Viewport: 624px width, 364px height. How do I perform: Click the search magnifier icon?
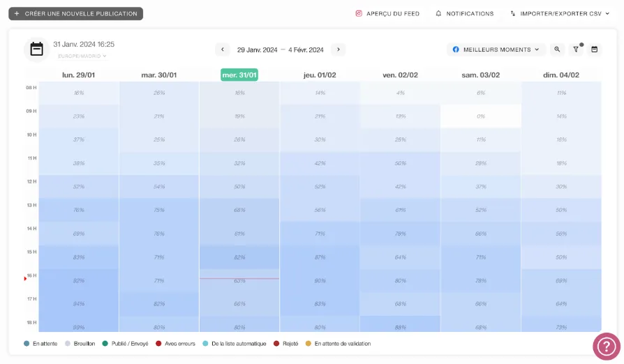click(x=557, y=50)
